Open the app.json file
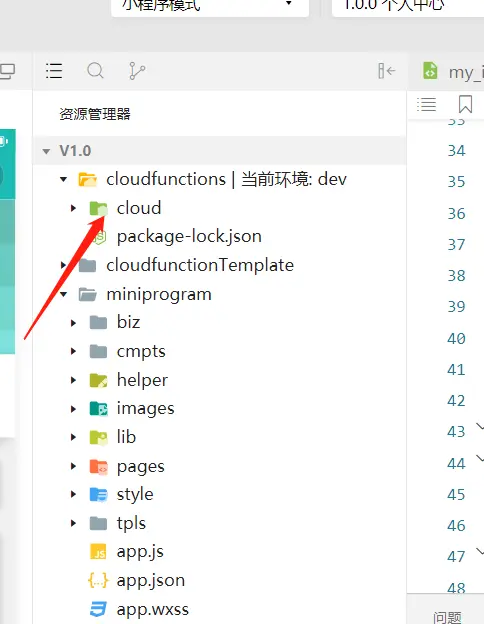Viewport: 484px width, 624px height. 150,580
